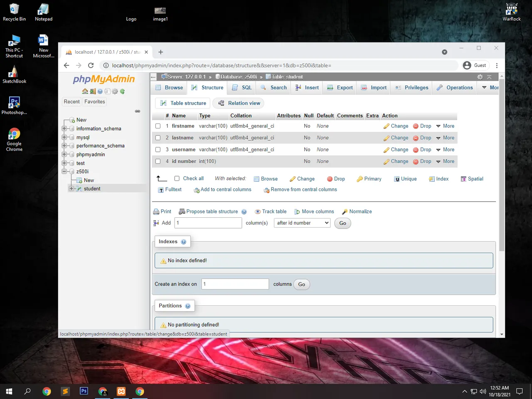Click Normalize table link
This screenshot has height=399, width=532.
357,212
